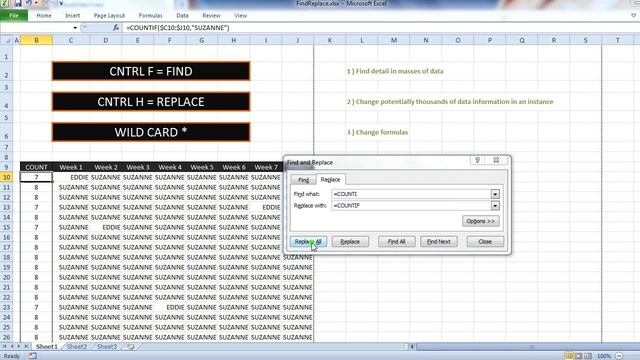The width and height of the screenshot is (640, 360).
Task: Open the Insert ribbon tab
Action: click(73, 16)
